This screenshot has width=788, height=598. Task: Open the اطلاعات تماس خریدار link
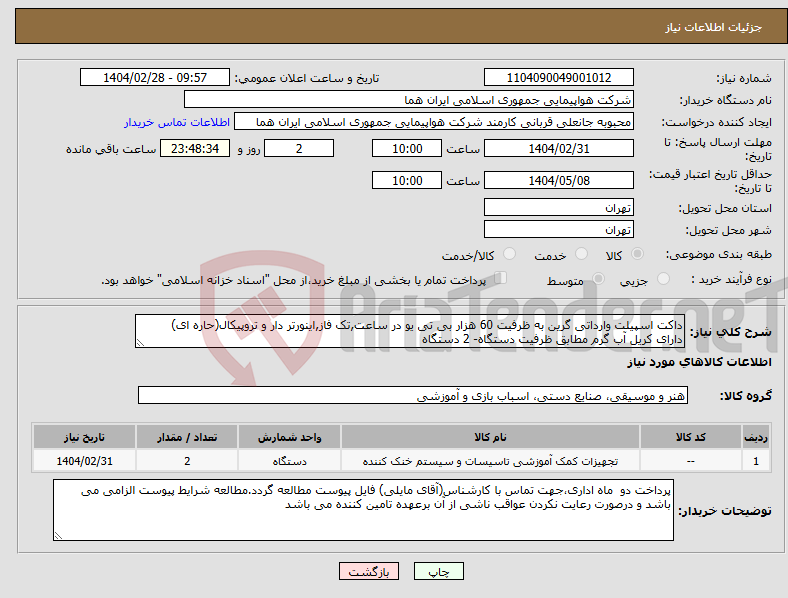click(x=177, y=122)
